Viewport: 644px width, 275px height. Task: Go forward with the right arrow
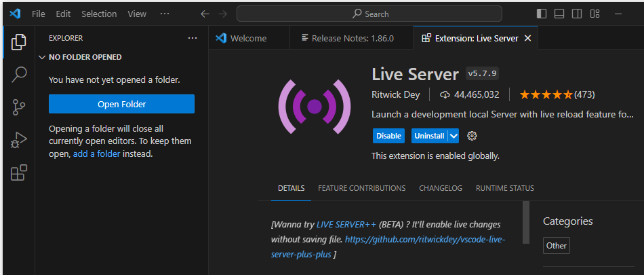(x=222, y=14)
